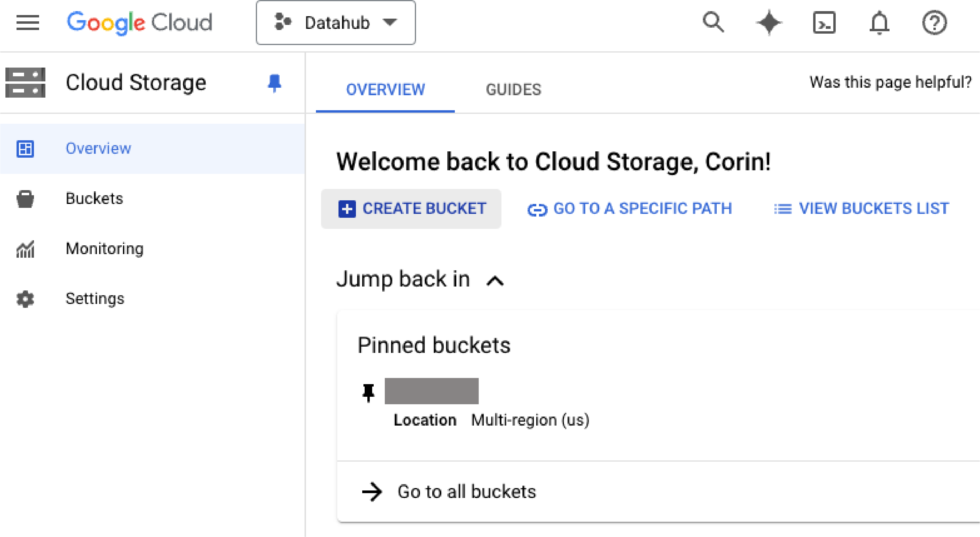Click the Overview dashboard icon in the sidebar
The height and width of the screenshot is (537, 980).
click(x=25, y=149)
